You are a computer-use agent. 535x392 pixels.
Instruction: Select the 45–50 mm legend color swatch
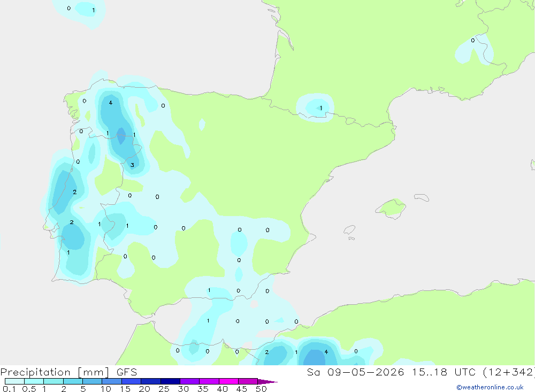[248, 381]
